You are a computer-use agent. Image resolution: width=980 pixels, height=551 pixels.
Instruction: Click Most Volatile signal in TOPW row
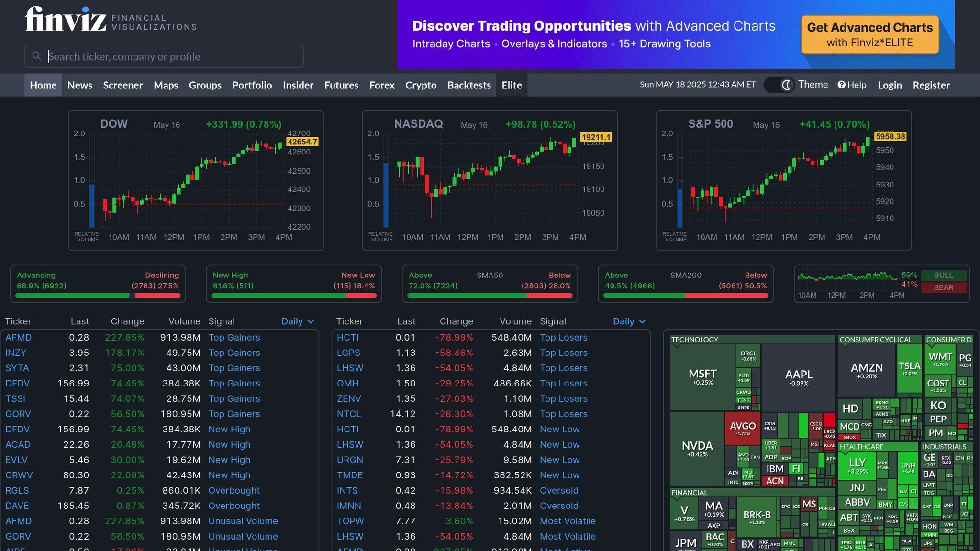point(568,521)
